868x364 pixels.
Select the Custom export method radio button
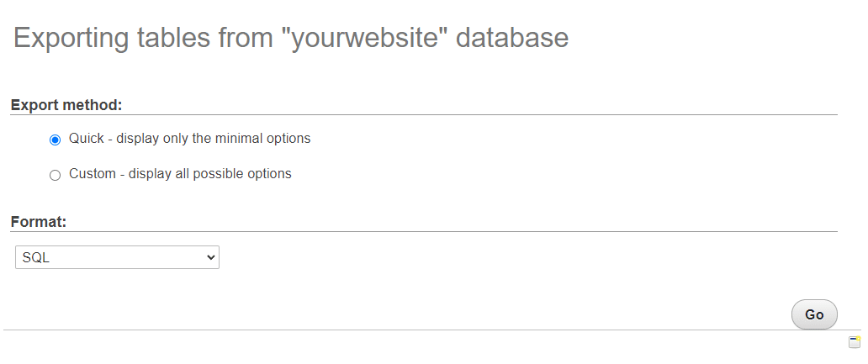point(56,175)
